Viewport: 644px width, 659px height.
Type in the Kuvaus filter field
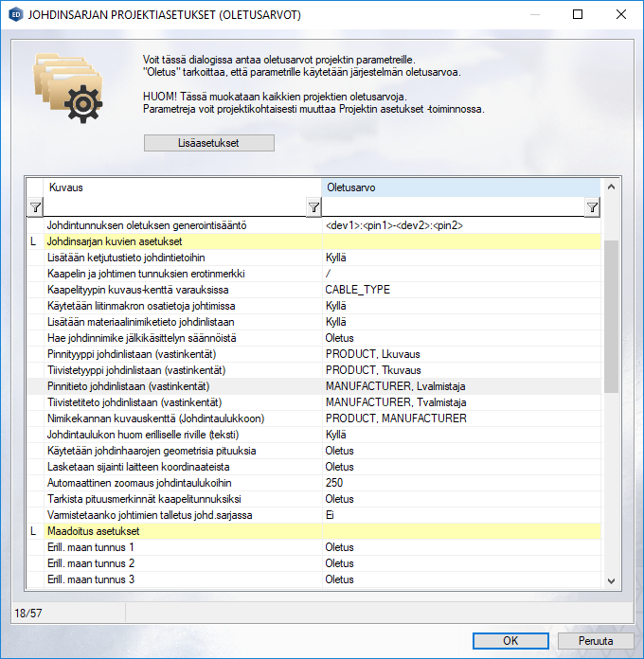pyautogui.click(x=174, y=207)
